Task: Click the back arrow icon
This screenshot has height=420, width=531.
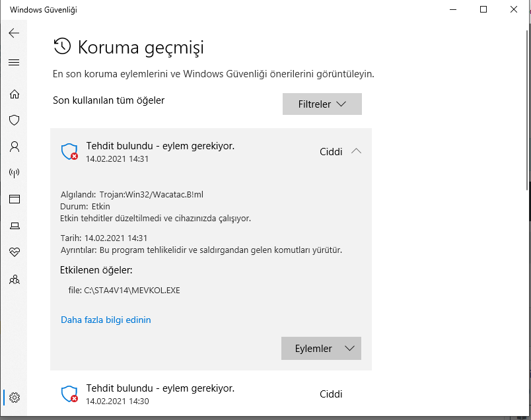Action: pos(14,33)
